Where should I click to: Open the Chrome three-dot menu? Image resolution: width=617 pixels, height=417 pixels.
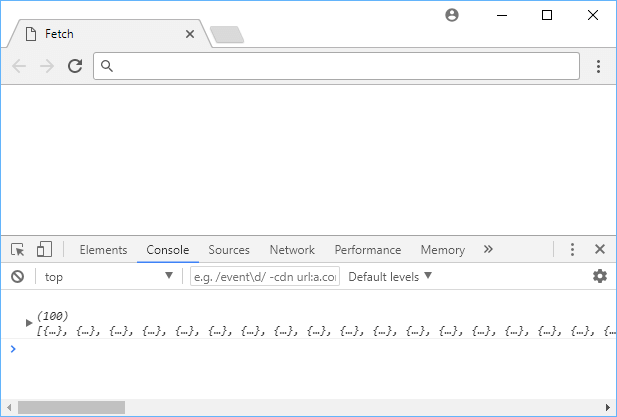pyautogui.click(x=598, y=66)
